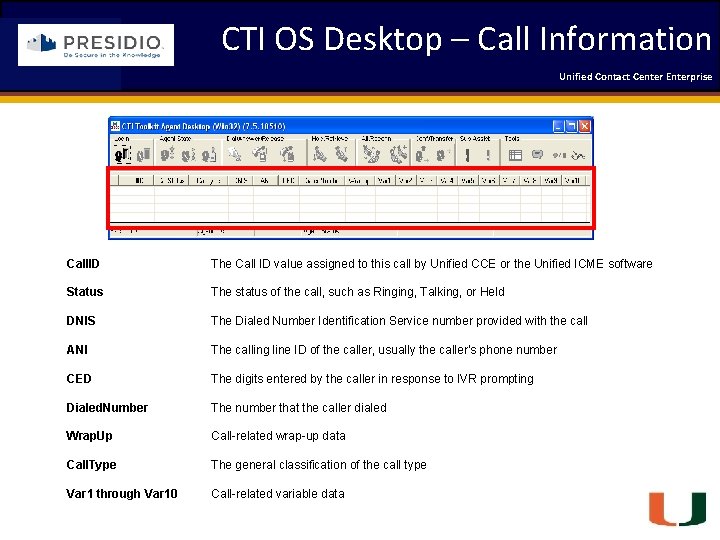Click the grey Emergency exclamation icon
The width and height of the screenshot is (720, 540).
(488, 155)
